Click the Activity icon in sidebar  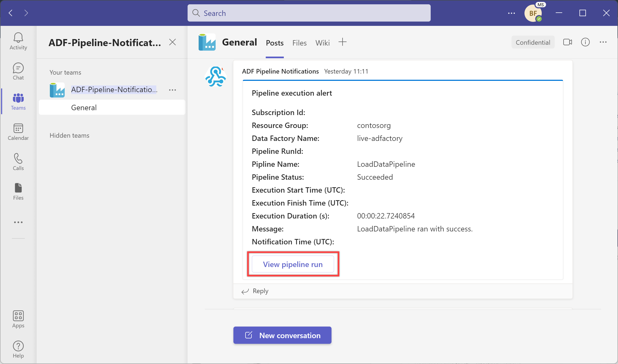tap(18, 41)
